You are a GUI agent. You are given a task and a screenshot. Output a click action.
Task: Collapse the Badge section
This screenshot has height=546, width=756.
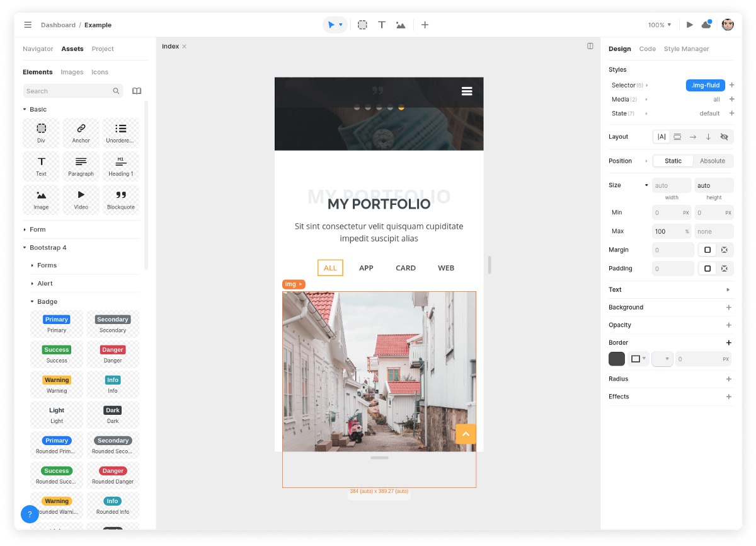pyautogui.click(x=47, y=301)
